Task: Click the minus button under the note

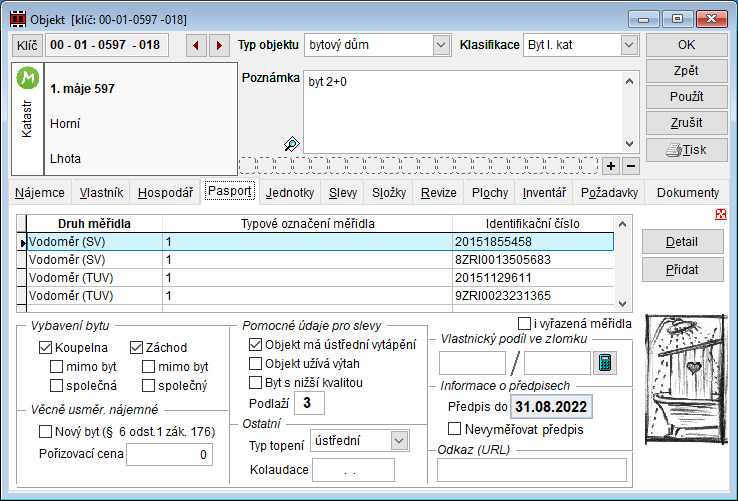Action: point(631,165)
